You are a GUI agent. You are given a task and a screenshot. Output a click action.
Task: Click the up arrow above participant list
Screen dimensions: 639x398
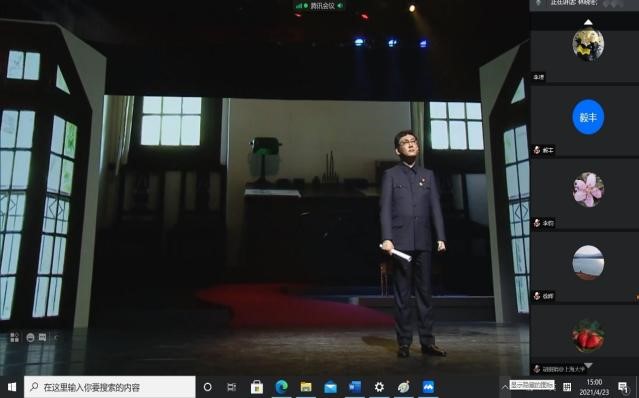coord(588,22)
